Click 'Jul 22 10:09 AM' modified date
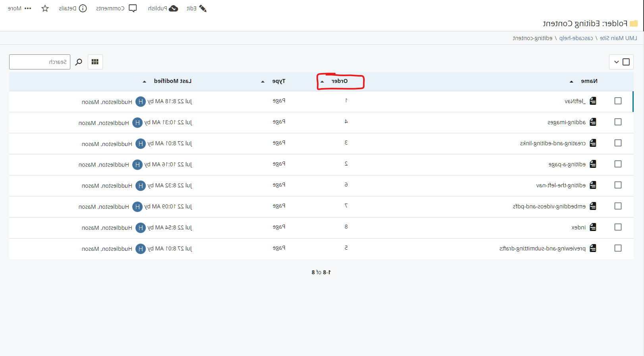Viewport: 644px width, 356px height. coord(172,206)
